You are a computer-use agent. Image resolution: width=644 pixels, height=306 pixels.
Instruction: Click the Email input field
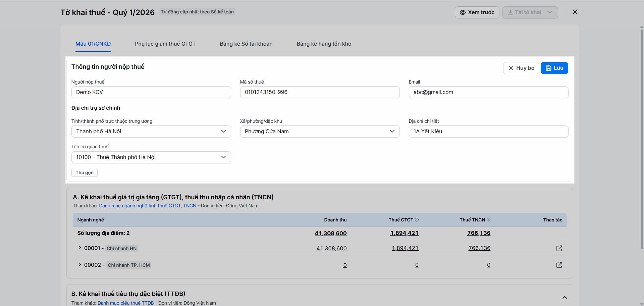tap(488, 92)
